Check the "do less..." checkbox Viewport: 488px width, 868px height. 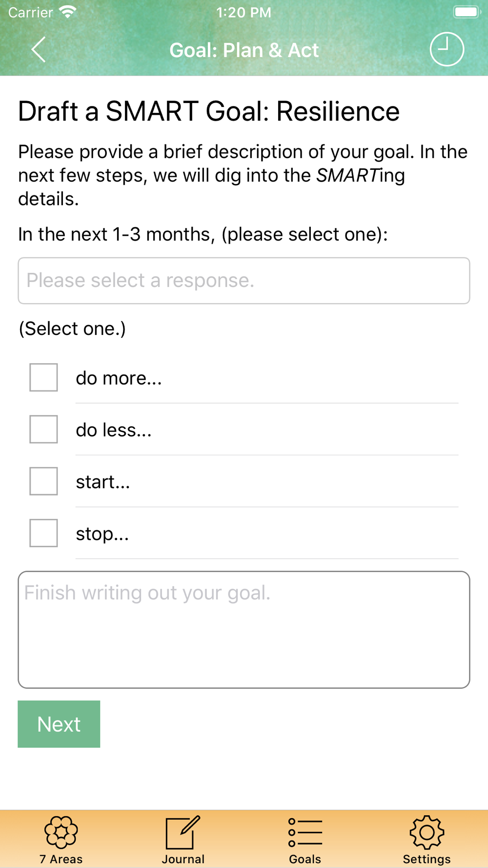coord(43,429)
